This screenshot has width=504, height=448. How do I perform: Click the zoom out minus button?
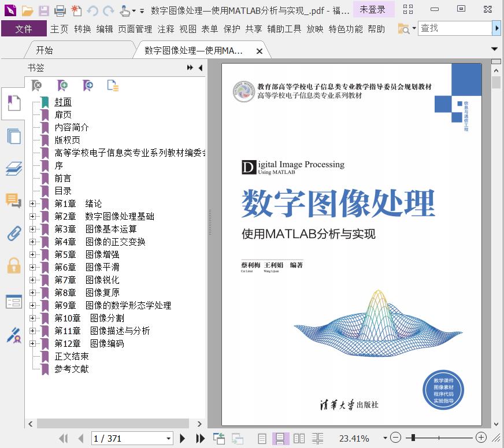(395, 438)
